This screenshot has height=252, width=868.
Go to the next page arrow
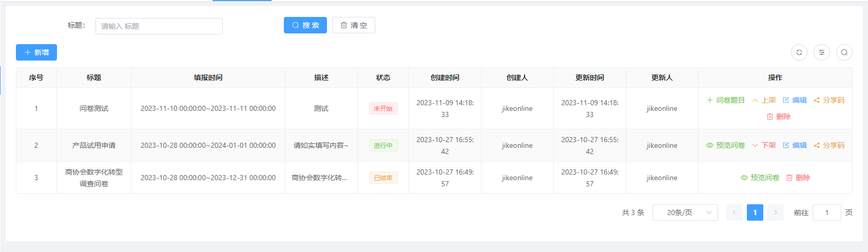click(775, 212)
